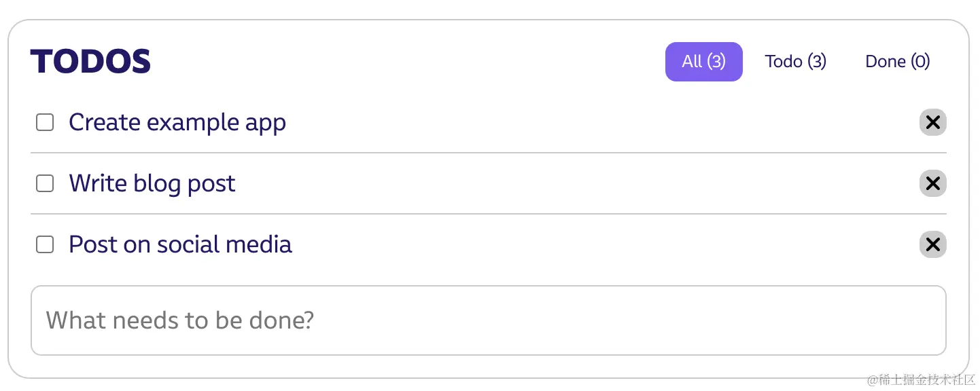
Task: Show only Todo (3) items
Action: pos(795,62)
